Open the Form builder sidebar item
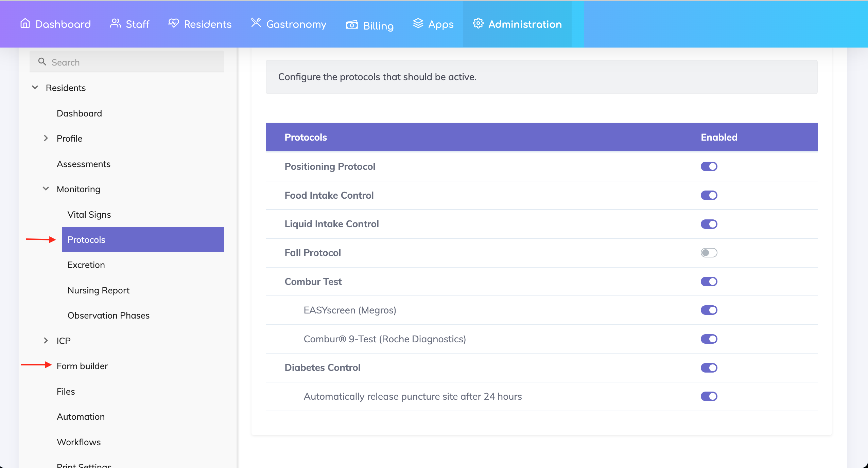868x468 pixels. 82,366
